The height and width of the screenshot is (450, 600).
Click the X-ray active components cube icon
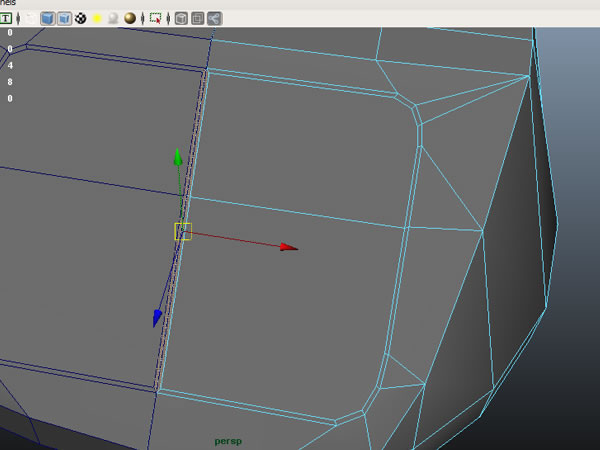[198, 18]
